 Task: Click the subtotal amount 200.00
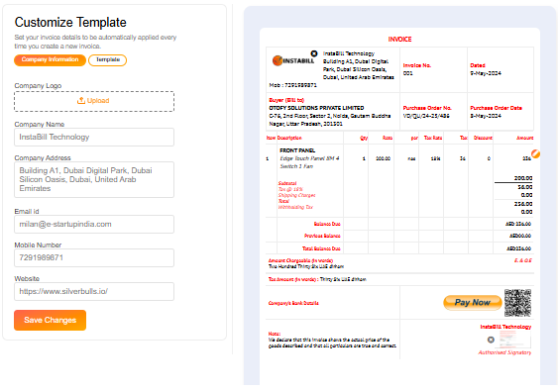522,178
